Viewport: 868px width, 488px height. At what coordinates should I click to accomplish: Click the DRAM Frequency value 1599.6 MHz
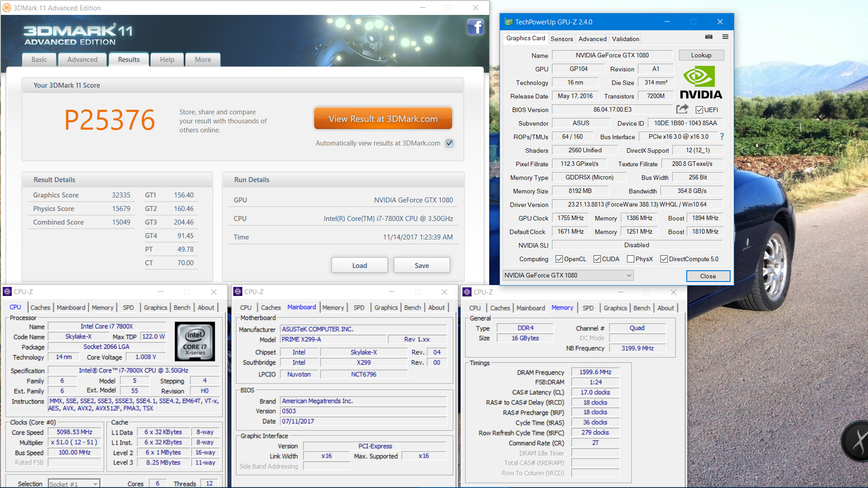pyautogui.click(x=595, y=372)
